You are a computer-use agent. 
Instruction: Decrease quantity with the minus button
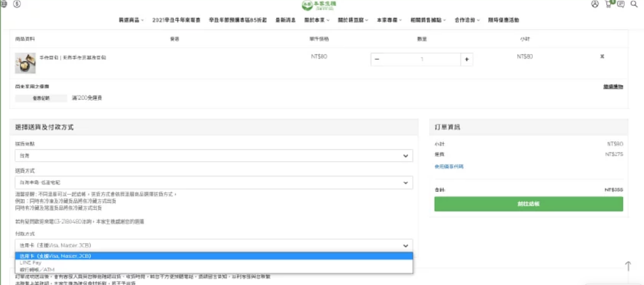(377, 59)
